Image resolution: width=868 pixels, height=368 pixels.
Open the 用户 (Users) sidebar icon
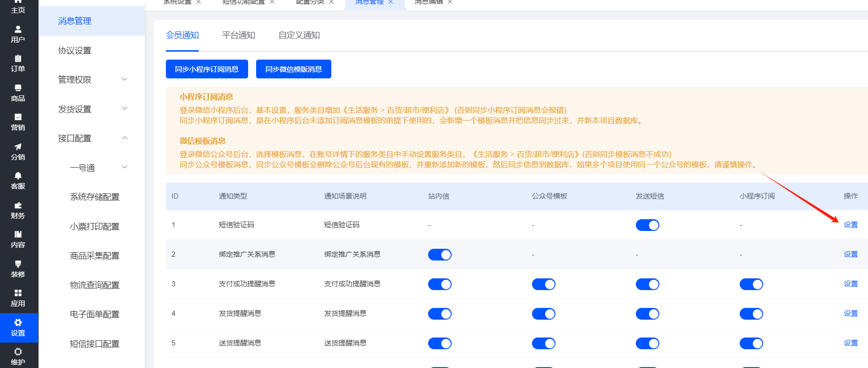tap(18, 34)
